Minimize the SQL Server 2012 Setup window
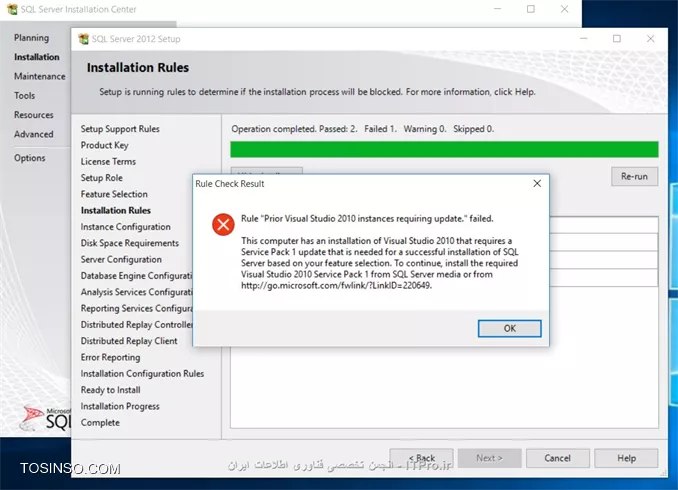678x490 pixels. click(583, 38)
